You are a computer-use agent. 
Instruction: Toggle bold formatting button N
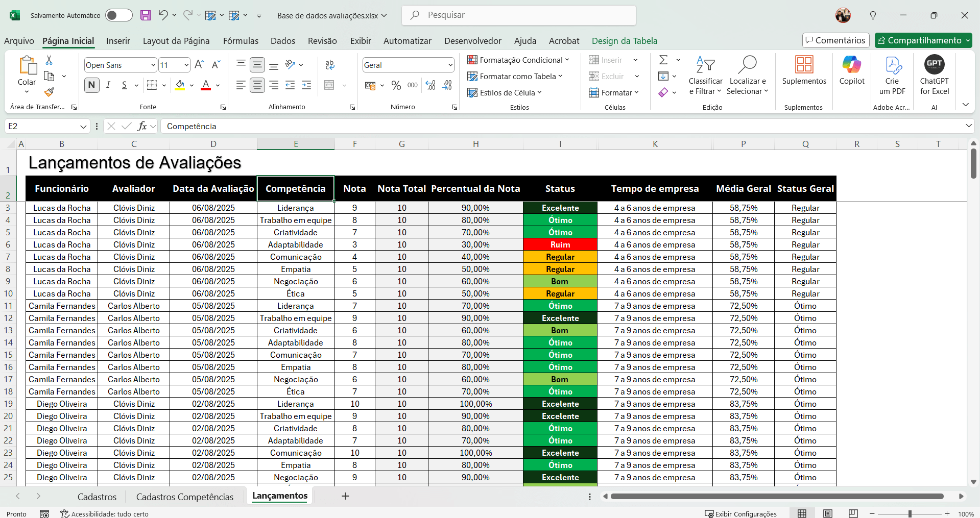click(x=92, y=85)
